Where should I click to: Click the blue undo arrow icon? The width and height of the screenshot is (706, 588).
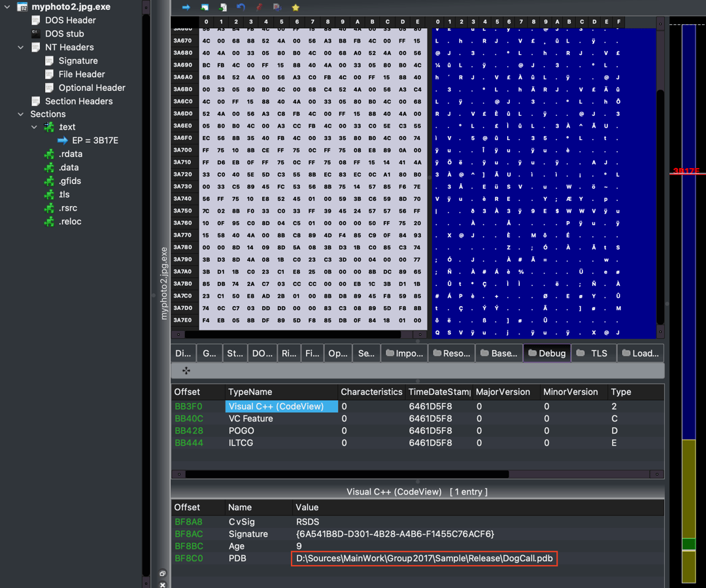coord(241,7)
